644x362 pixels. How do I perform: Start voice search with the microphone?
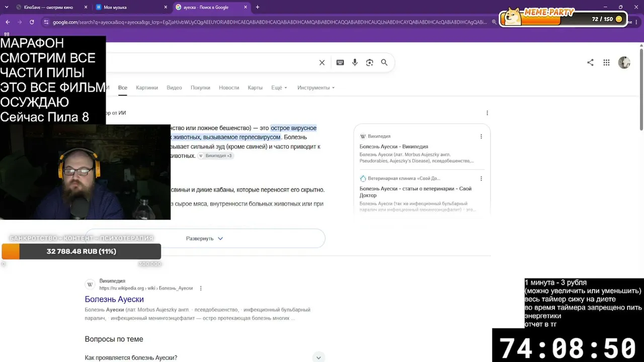click(x=355, y=62)
